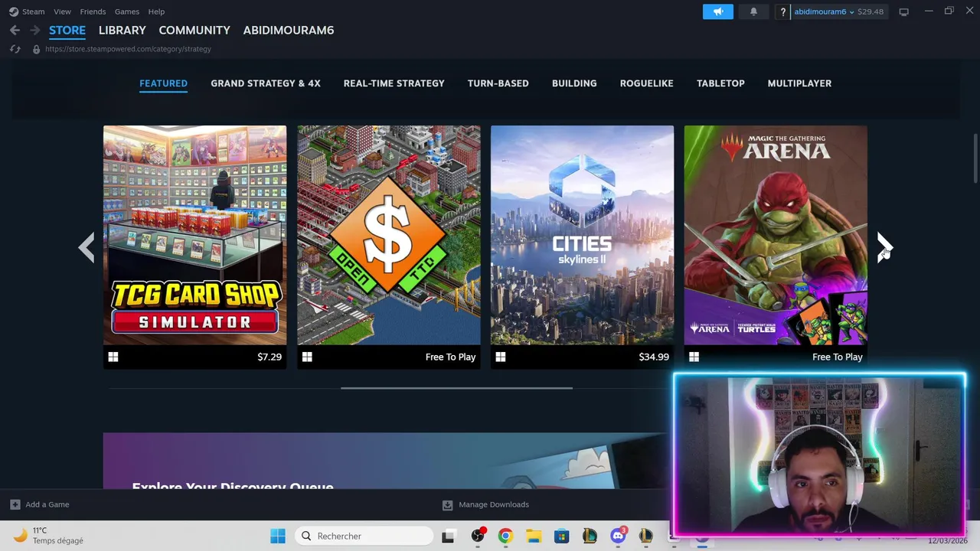This screenshot has height=551, width=980.
Task: Click the question mark help icon
Action: point(782,11)
